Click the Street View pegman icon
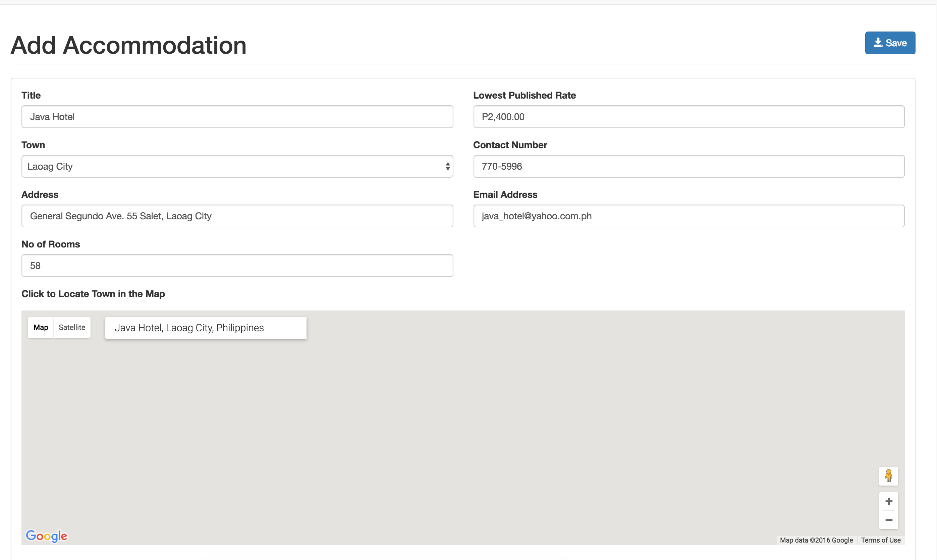Image resolution: width=937 pixels, height=560 pixels. pyautogui.click(x=888, y=476)
